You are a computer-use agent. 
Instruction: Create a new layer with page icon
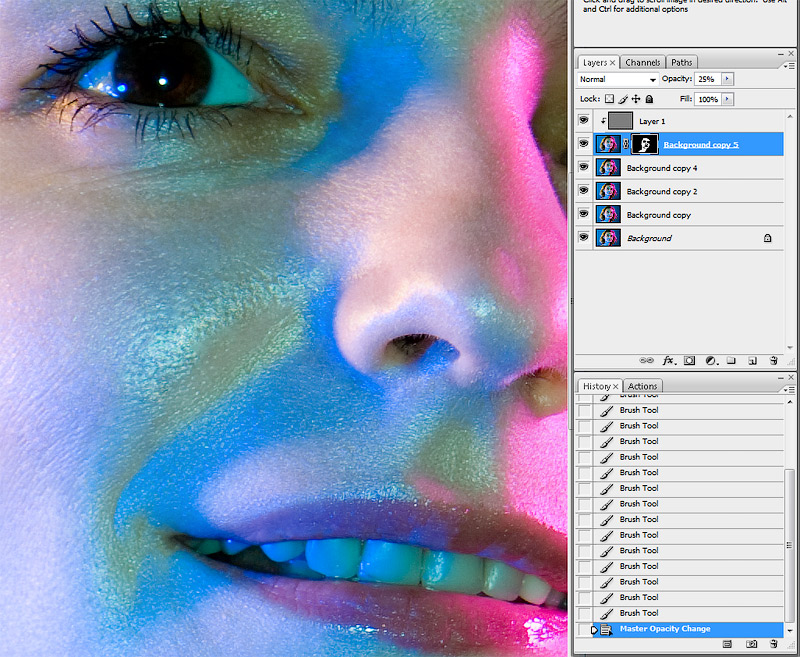click(x=752, y=361)
